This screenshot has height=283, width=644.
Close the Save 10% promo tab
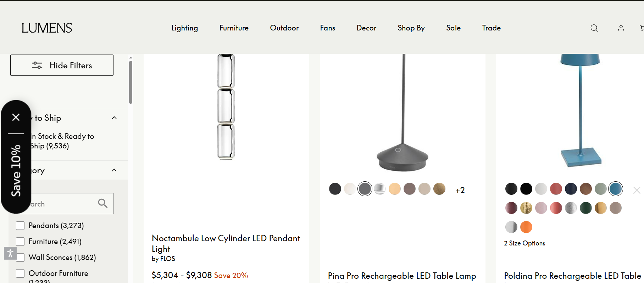click(x=16, y=117)
